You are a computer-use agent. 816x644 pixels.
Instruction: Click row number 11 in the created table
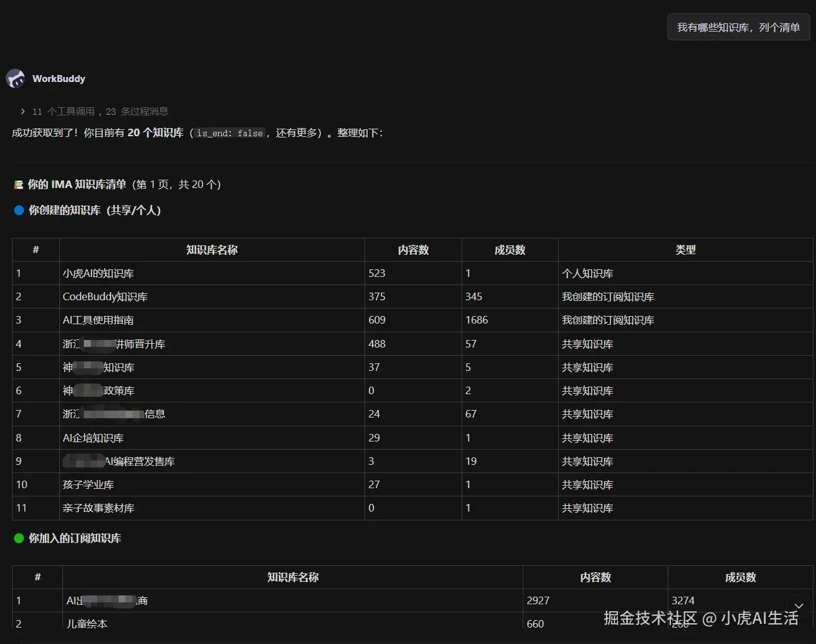(x=21, y=508)
